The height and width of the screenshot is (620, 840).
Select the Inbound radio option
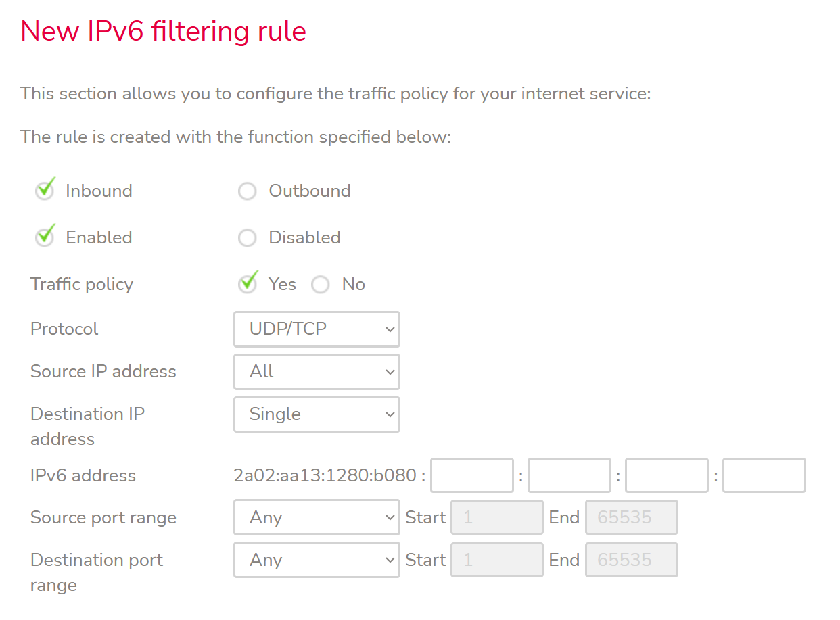pyautogui.click(x=45, y=191)
